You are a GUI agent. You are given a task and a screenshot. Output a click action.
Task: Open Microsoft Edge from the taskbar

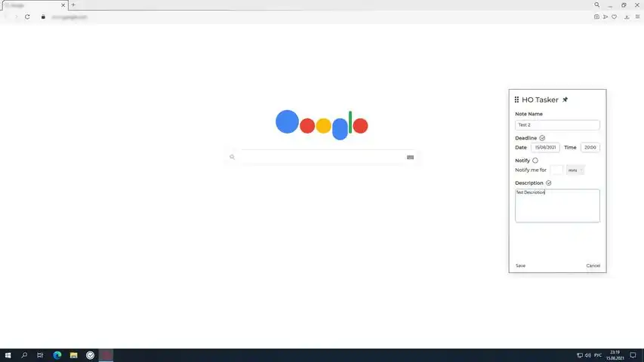click(57, 355)
